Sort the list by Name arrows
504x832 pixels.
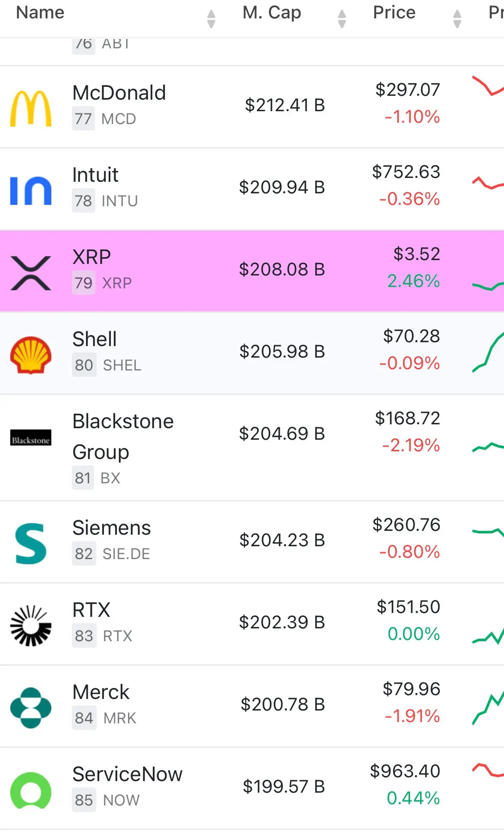(x=211, y=19)
